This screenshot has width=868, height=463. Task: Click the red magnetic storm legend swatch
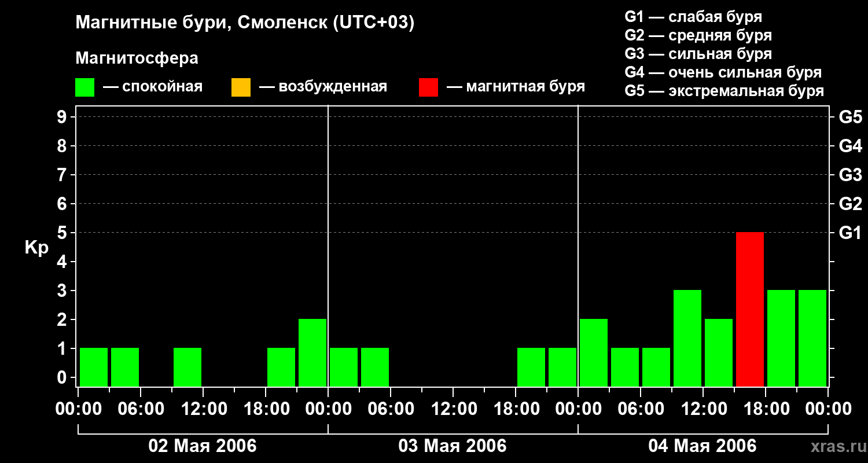(x=428, y=87)
